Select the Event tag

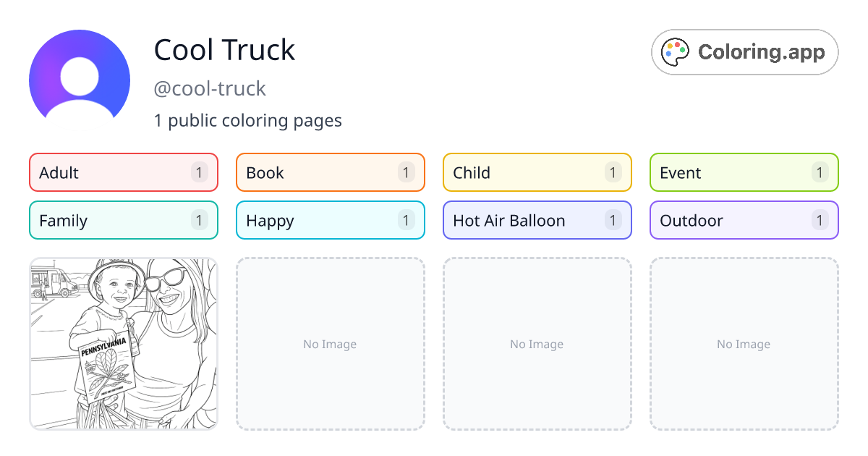pyautogui.click(x=744, y=172)
